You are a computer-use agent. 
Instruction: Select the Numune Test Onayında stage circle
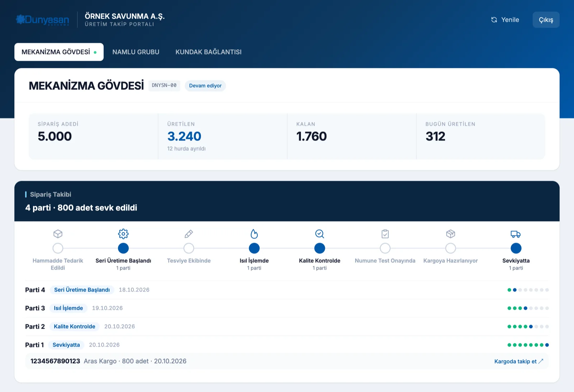[x=385, y=248]
